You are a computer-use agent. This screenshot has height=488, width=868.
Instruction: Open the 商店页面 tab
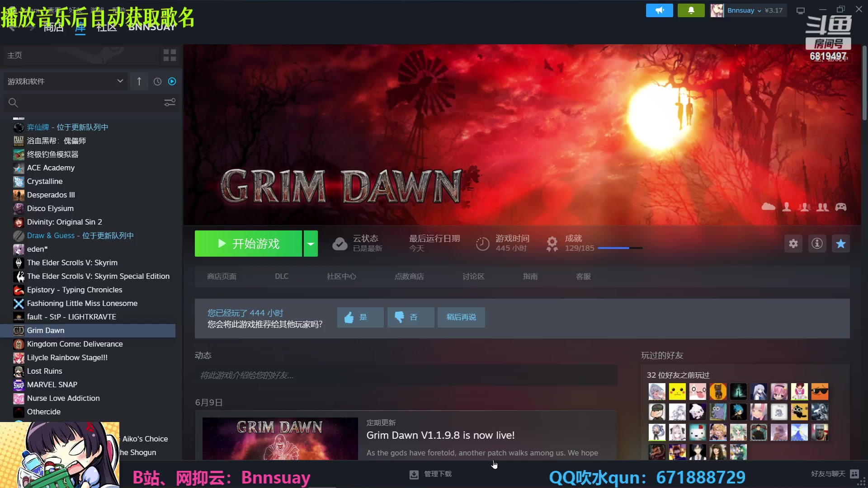(222, 276)
